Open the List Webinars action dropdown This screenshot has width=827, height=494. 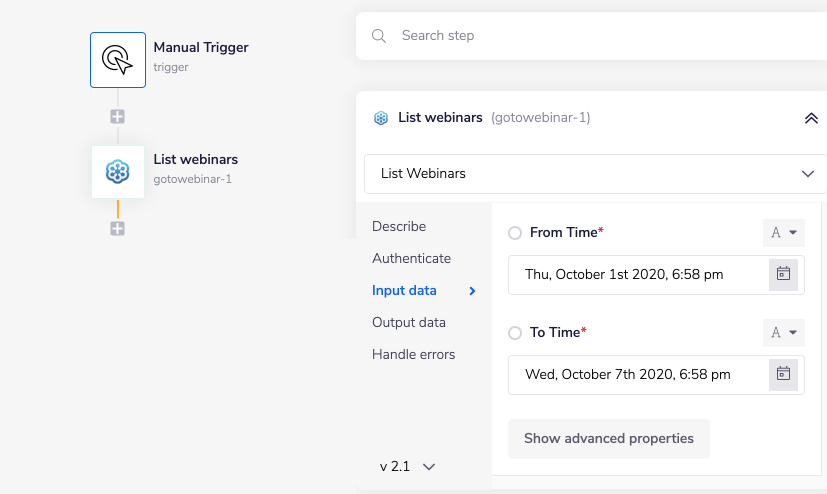(595, 174)
